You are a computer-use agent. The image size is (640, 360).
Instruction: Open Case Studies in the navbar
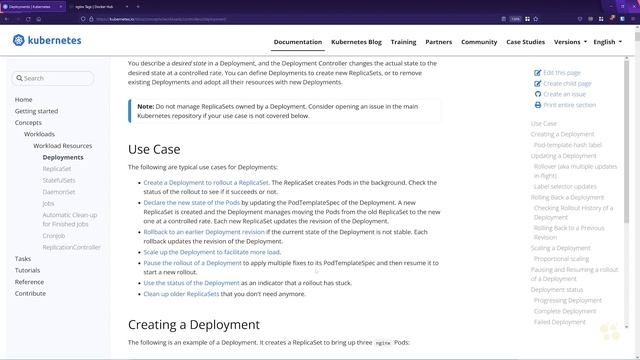(525, 42)
